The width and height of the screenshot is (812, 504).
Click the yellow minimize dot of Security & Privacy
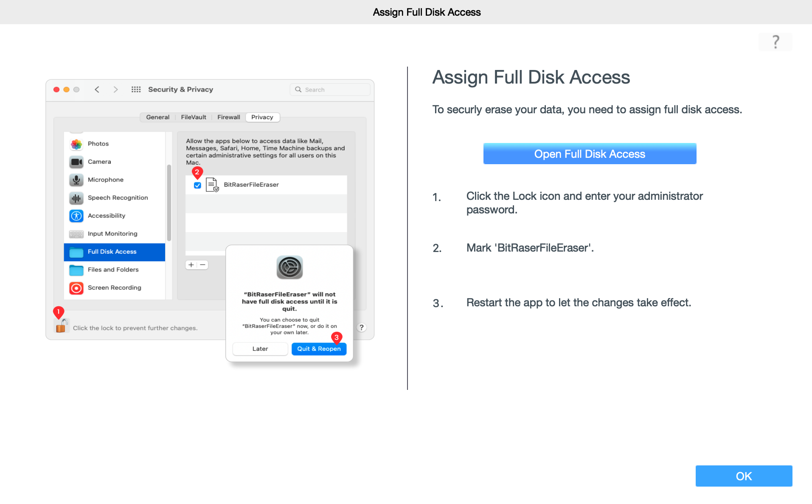tap(66, 90)
